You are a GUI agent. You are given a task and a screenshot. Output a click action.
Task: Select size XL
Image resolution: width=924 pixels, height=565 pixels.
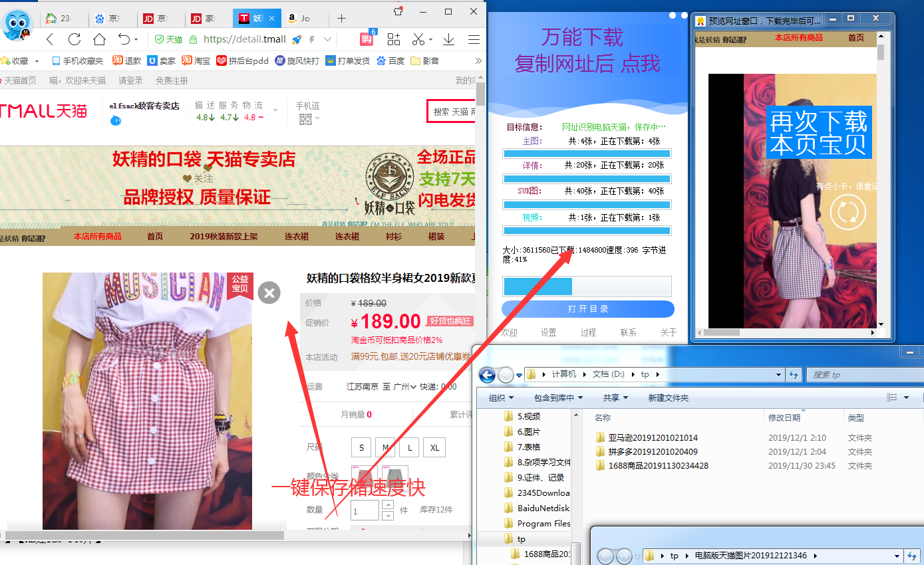(434, 447)
